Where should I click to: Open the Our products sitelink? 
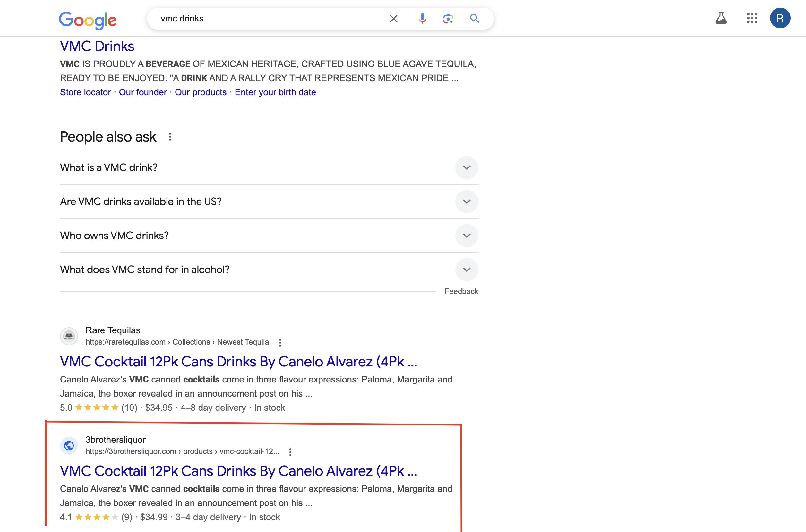pyautogui.click(x=201, y=92)
